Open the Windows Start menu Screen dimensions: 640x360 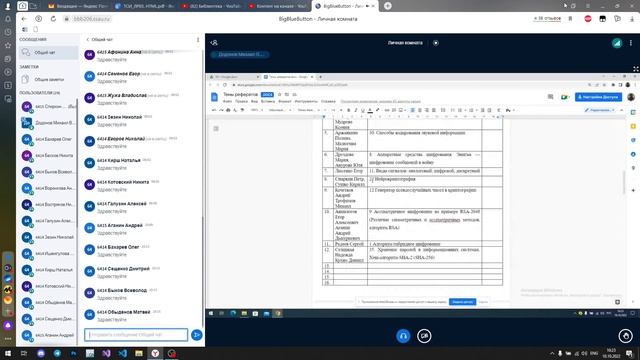(7, 353)
